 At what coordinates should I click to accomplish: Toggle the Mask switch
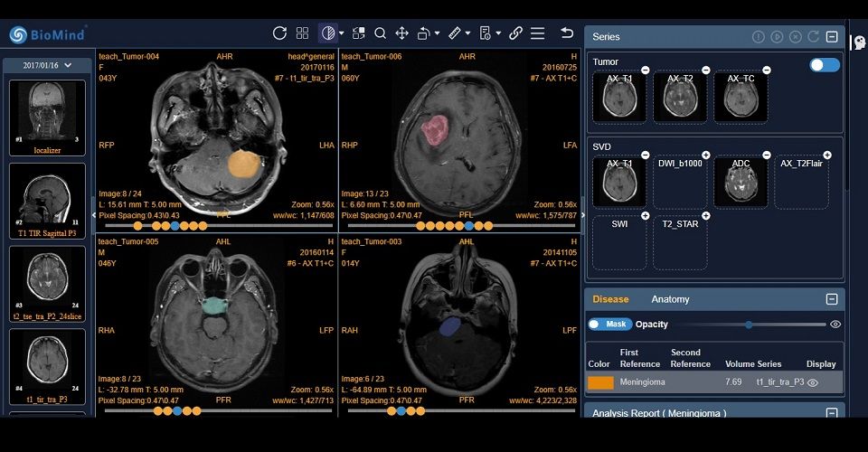[x=609, y=324]
